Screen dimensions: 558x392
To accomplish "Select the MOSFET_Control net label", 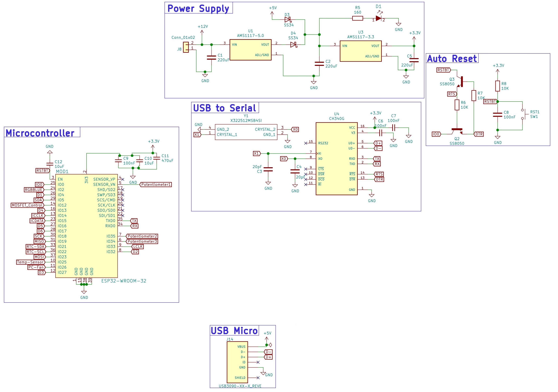I will 28,205.
